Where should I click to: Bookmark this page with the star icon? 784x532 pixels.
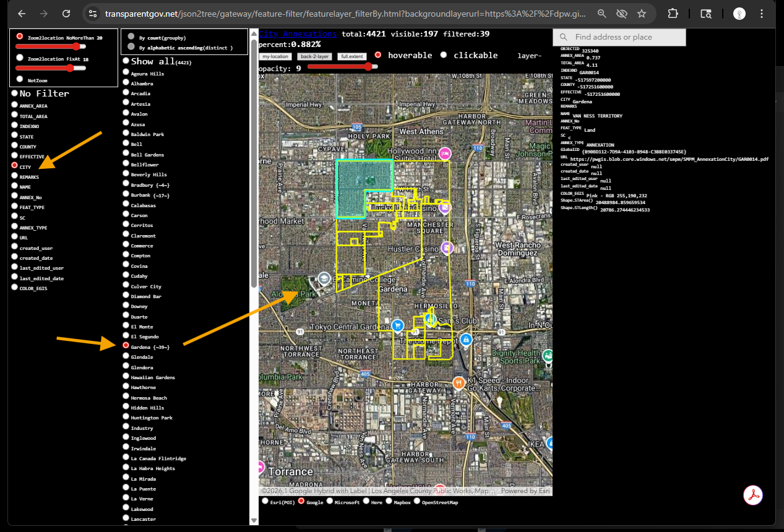[x=642, y=13]
